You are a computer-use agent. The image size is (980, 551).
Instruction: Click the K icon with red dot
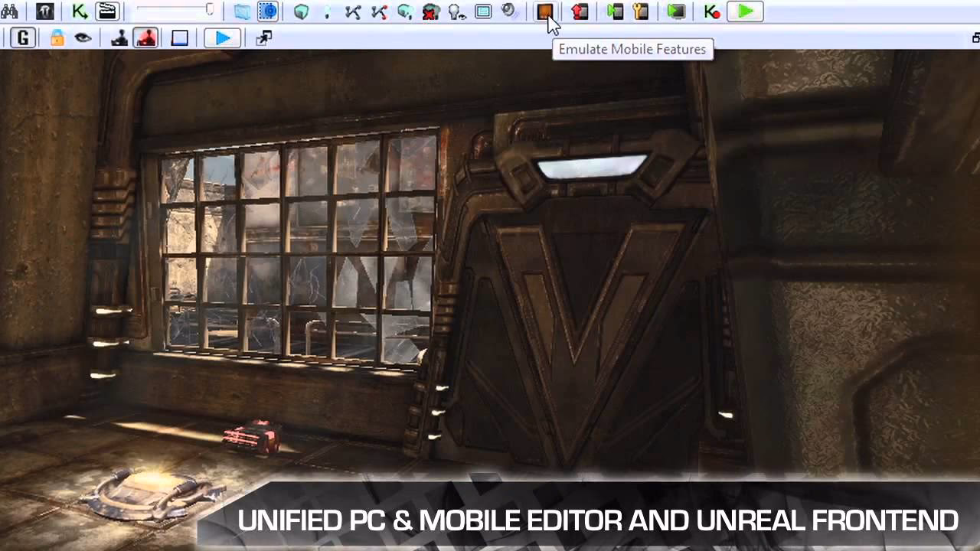[712, 11]
